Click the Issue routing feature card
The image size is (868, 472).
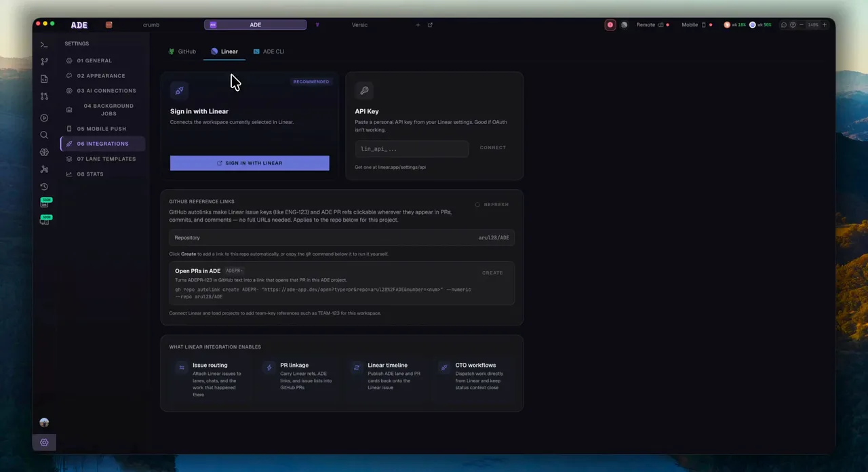(210, 379)
